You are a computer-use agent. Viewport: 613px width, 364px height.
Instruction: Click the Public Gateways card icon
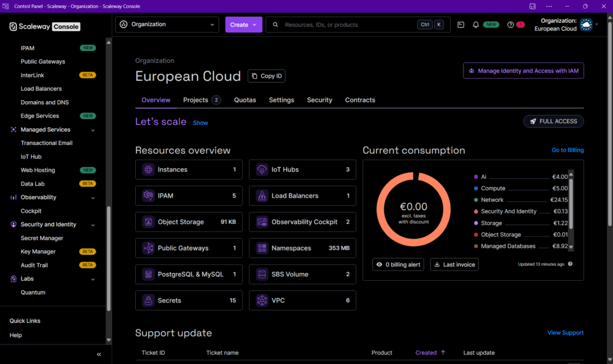148,248
